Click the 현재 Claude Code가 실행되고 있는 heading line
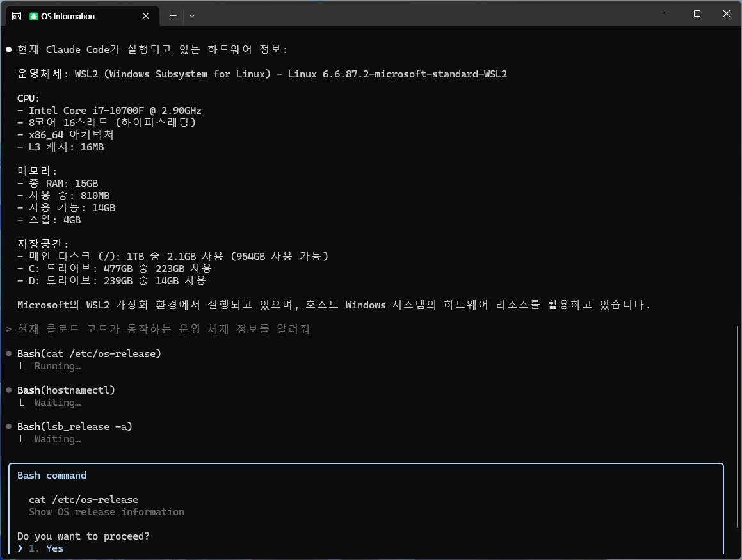Image resolution: width=742 pixels, height=560 pixels. pyautogui.click(x=152, y=50)
